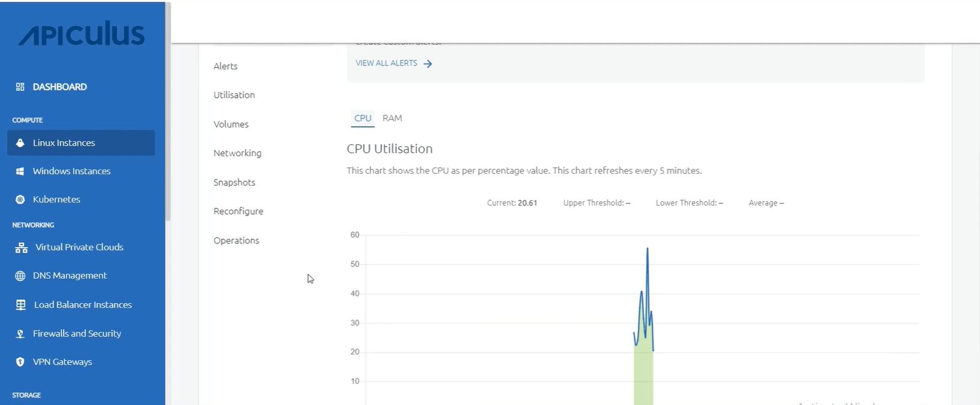Image resolution: width=980 pixels, height=405 pixels.
Task: Switch to the RAM tab
Action: coord(392,118)
